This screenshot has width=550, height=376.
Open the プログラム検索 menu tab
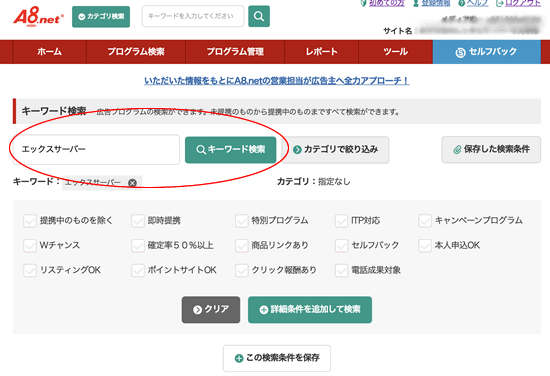[136, 52]
